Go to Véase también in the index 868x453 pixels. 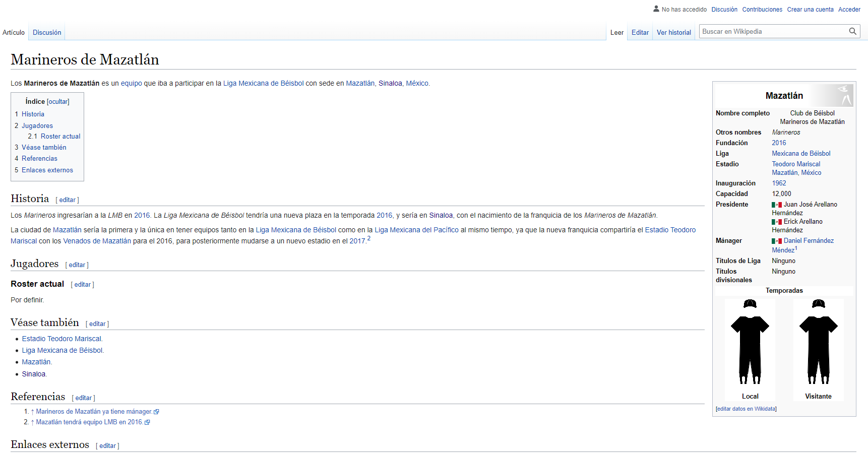[x=44, y=148]
